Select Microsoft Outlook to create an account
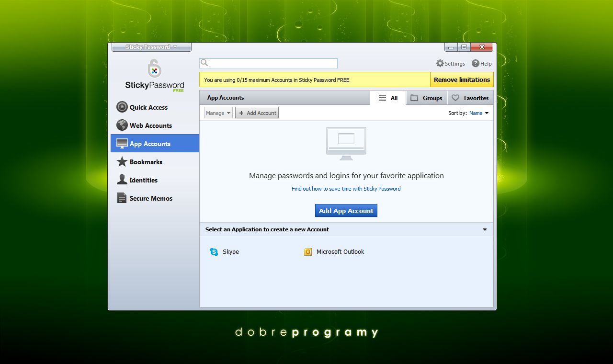Image resolution: width=613 pixels, height=364 pixels. click(x=334, y=252)
